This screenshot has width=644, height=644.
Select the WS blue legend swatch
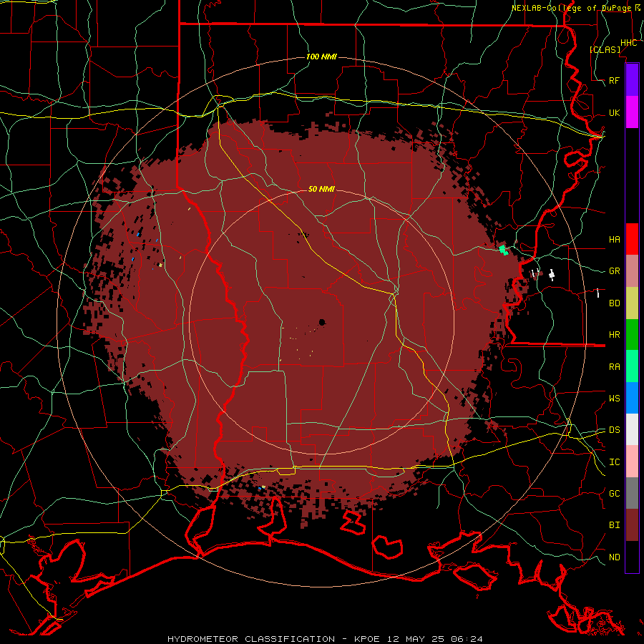click(x=632, y=398)
